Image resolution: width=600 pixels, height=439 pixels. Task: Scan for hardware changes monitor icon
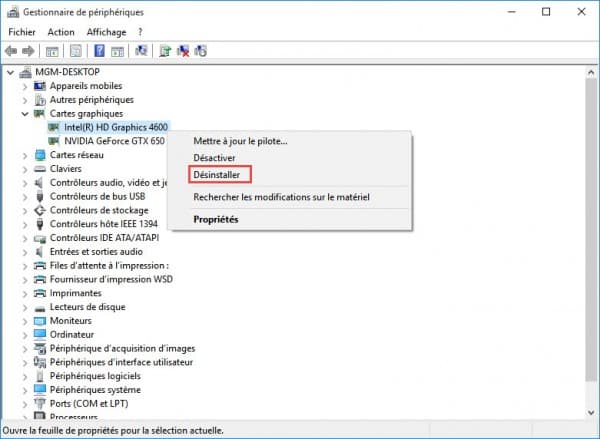pos(141,51)
